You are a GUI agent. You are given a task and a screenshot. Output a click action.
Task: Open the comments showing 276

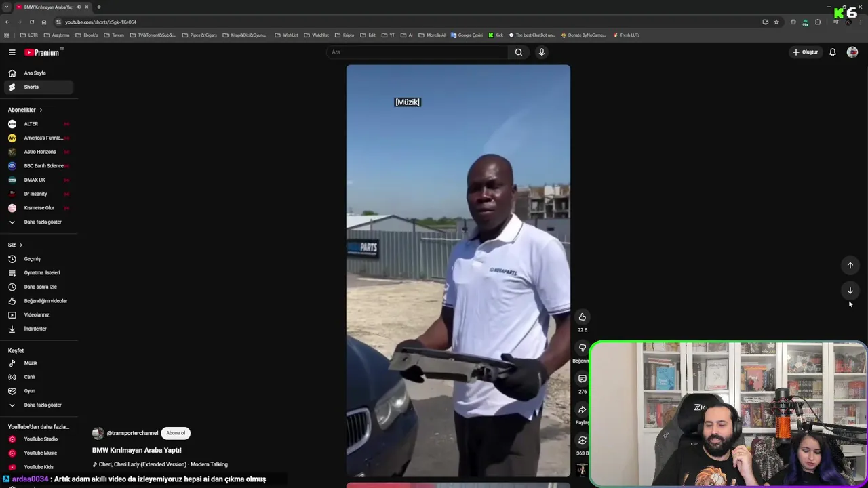(x=583, y=379)
